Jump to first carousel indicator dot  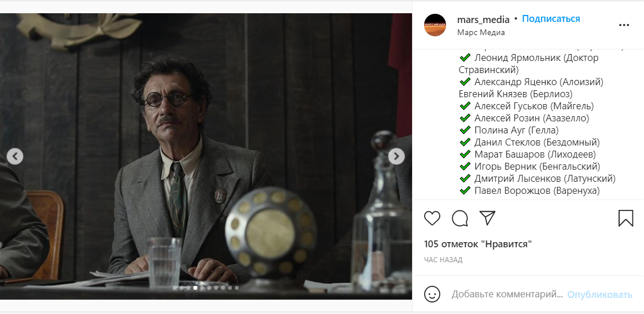174,288
